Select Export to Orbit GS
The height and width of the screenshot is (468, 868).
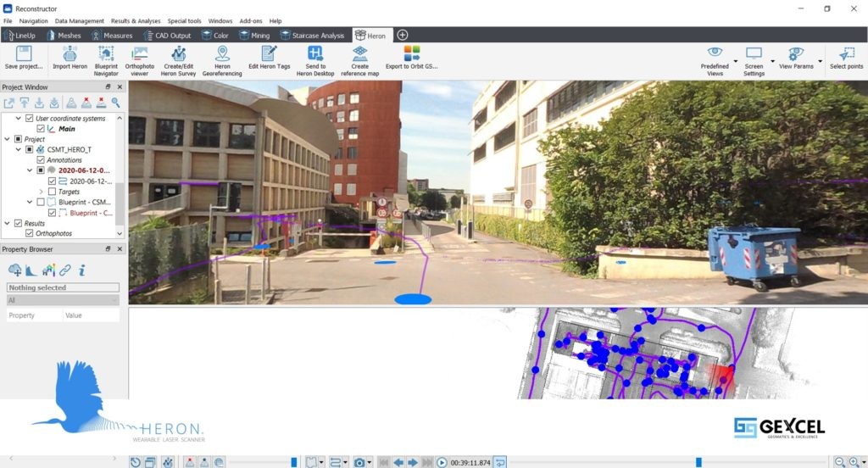[x=411, y=53]
